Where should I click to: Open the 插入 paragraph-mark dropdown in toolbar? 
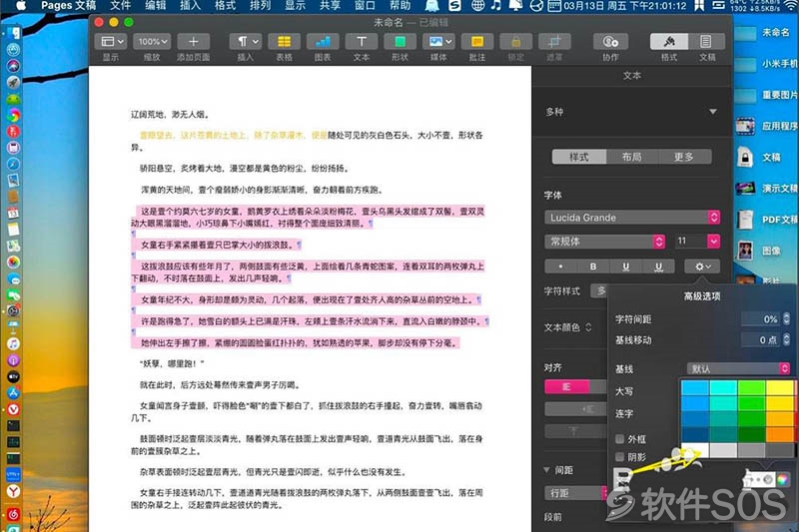(245, 41)
